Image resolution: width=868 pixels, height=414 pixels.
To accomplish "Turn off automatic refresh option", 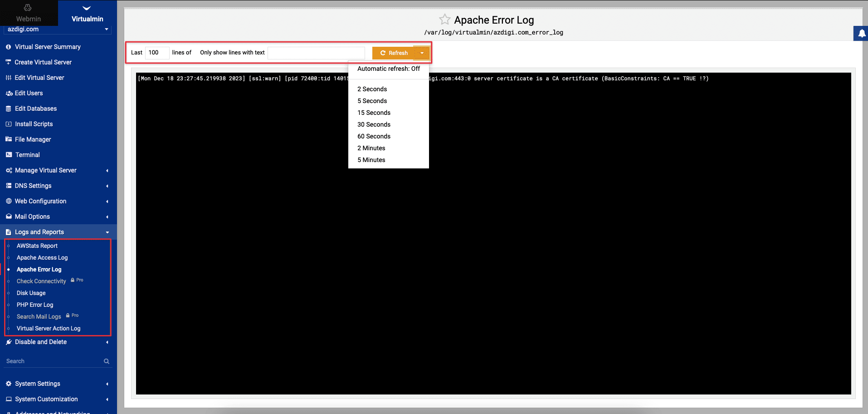I will (x=388, y=69).
